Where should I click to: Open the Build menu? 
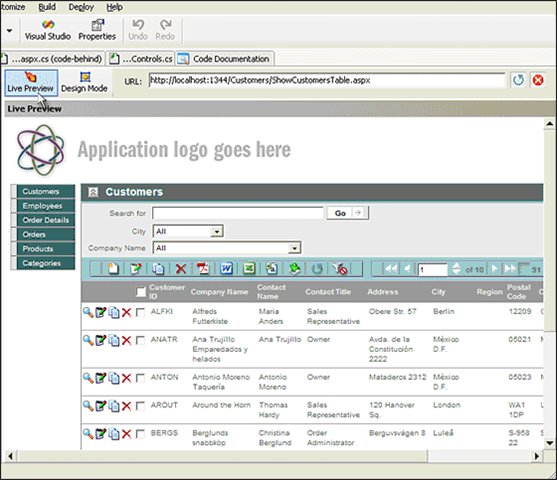click(47, 7)
